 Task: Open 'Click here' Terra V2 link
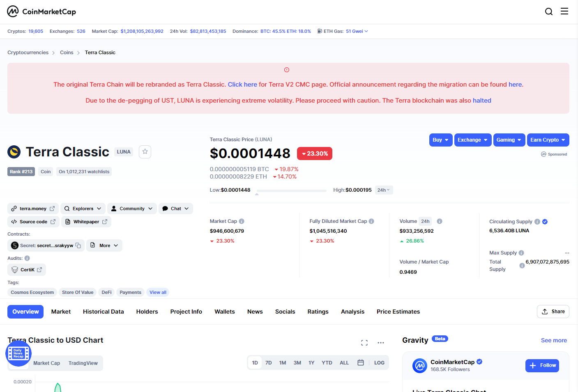pyautogui.click(x=242, y=85)
